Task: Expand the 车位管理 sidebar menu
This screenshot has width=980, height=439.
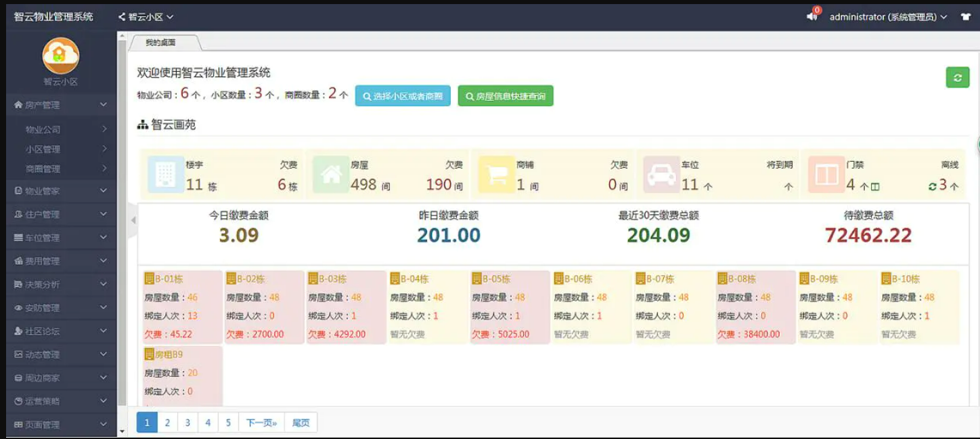Action: pyautogui.click(x=61, y=238)
